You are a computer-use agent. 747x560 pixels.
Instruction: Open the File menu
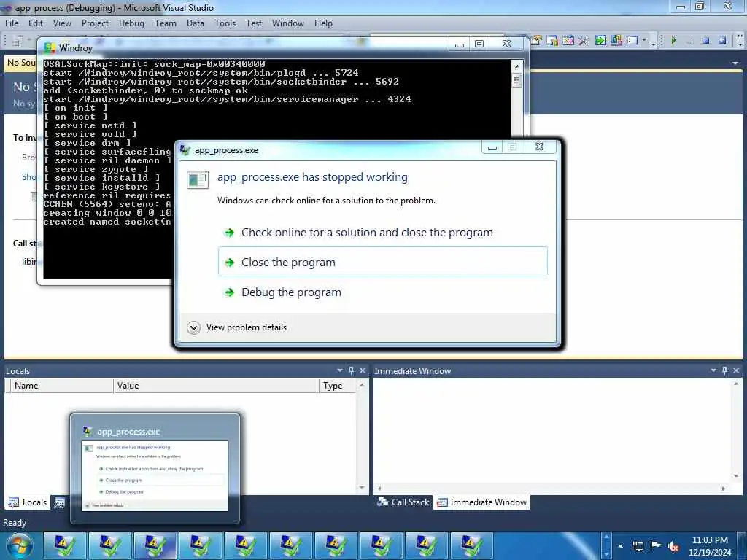pos(12,23)
